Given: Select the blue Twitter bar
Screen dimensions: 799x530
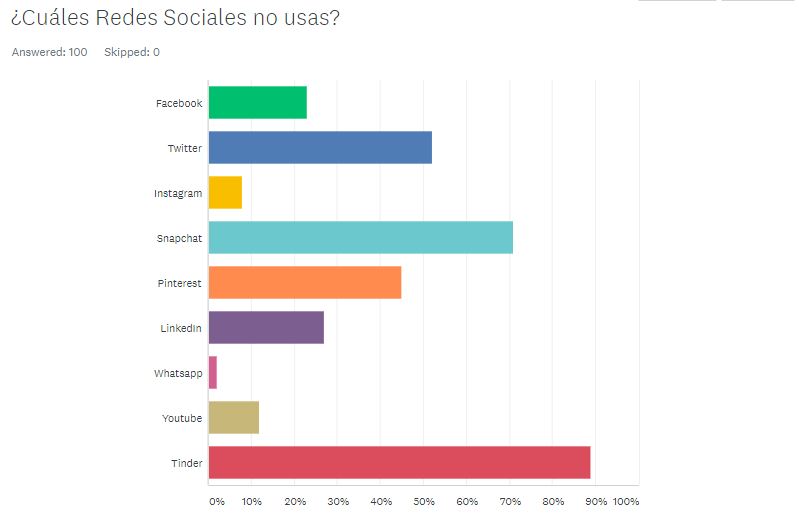Looking at the screenshot, I should [320, 148].
